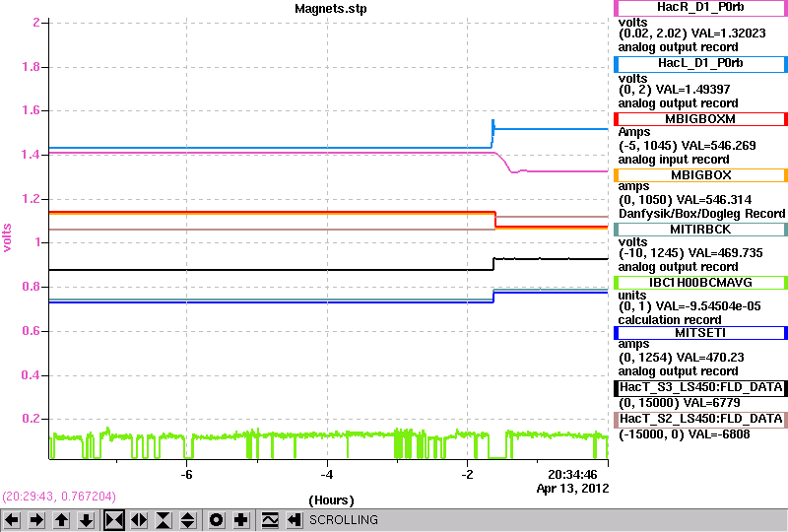
Task: Click the arrow-to-bar jump icon
Action: point(295,520)
